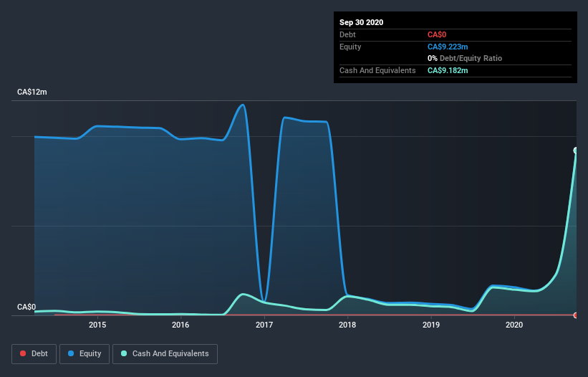
Task: Click the Sep 30 2020 tooltip date
Action: point(361,22)
